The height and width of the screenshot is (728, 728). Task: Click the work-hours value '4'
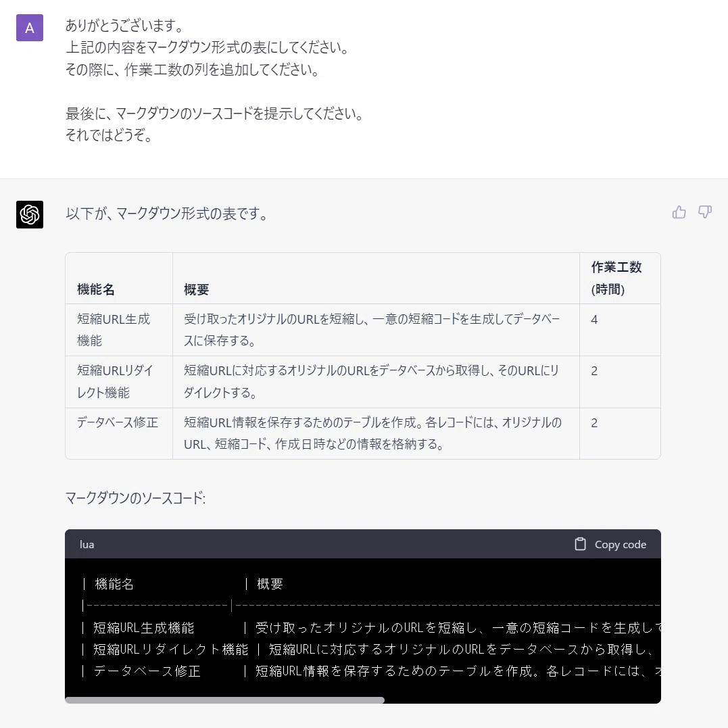tap(594, 320)
